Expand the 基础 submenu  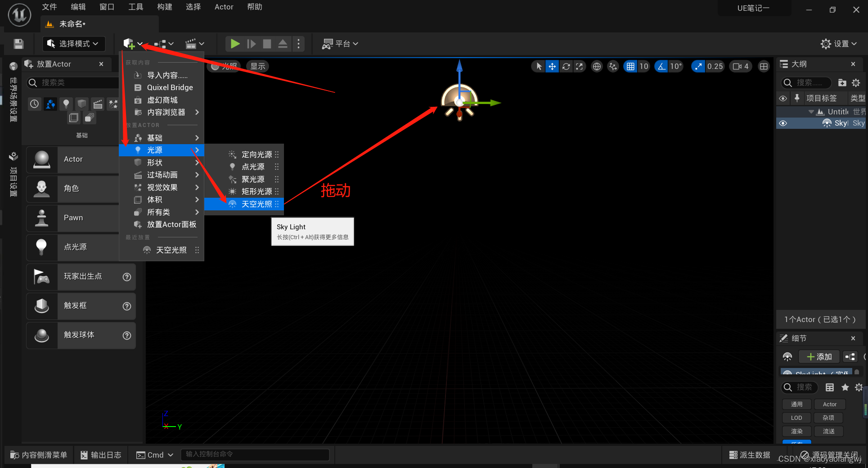(162, 138)
